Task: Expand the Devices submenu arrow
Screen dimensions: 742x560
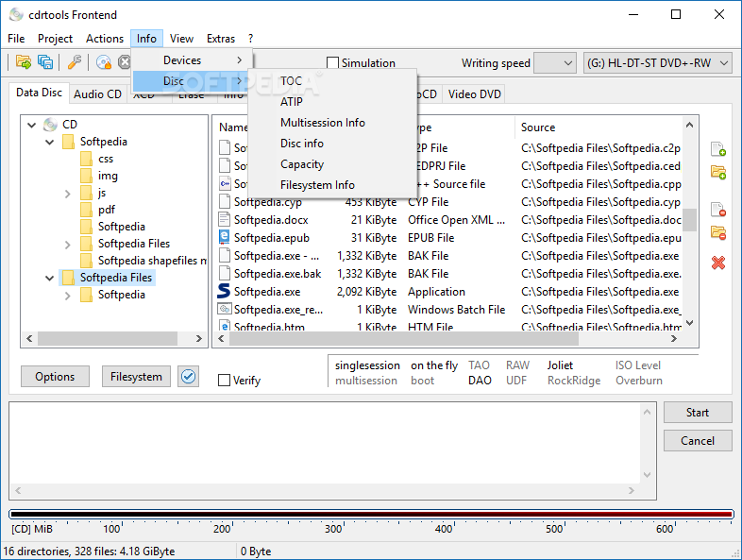Action: (240, 60)
